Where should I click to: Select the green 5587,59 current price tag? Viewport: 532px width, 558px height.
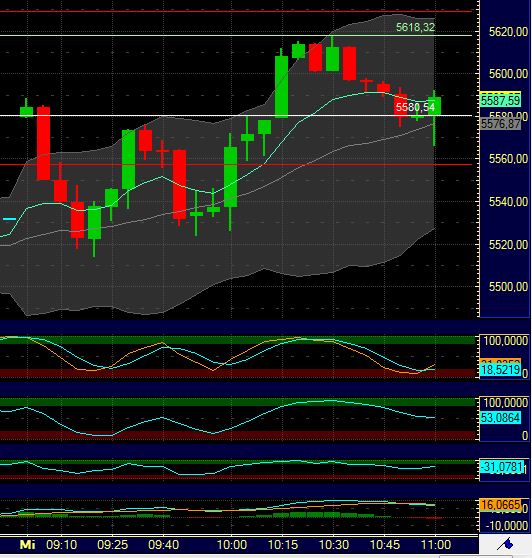(x=500, y=100)
